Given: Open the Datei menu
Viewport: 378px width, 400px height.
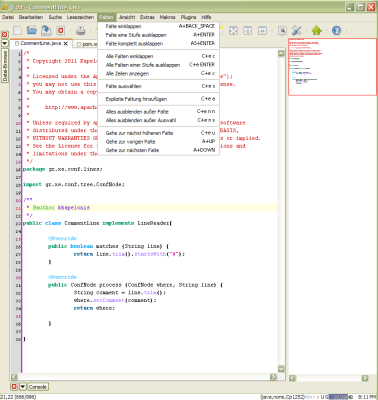Looking at the screenshot, I should 8,17.
